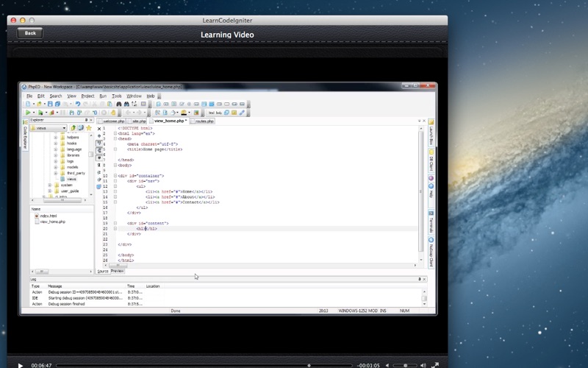Click the body tag toolbar button
Image resolution: width=588 pixels, height=368 pixels.
point(218,113)
